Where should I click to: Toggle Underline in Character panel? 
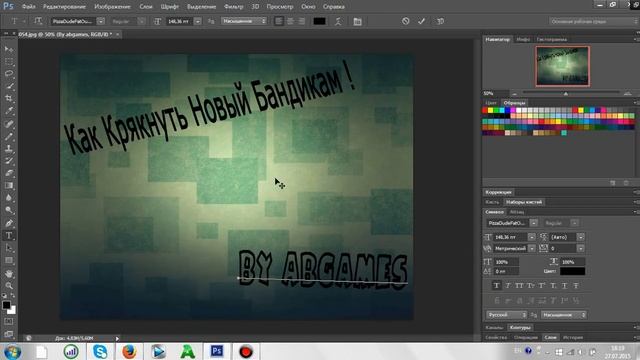pyautogui.click(x=564, y=286)
